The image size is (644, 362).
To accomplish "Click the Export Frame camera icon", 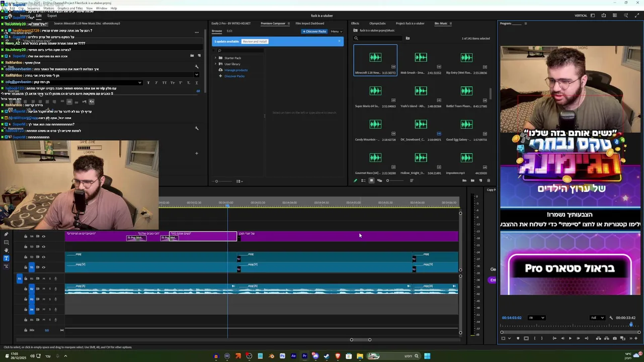I will 615,338.
